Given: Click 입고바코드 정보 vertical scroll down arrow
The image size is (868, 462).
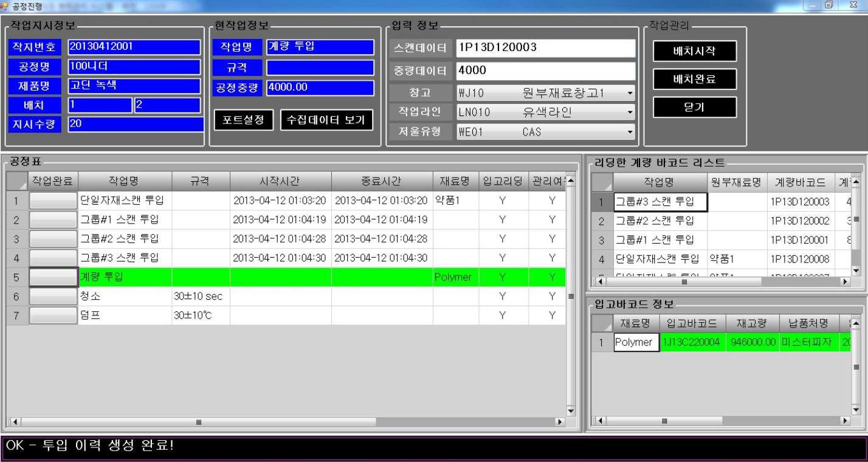Looking at the screenshot, I should (x=856, y=410).
